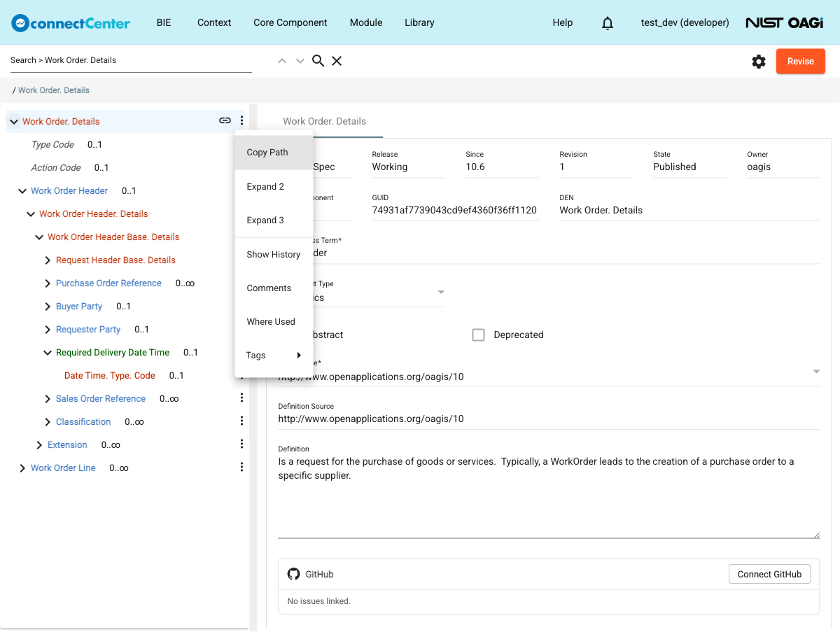Click the Work Order. Details breadcrumb link

[x=54, y=90]
